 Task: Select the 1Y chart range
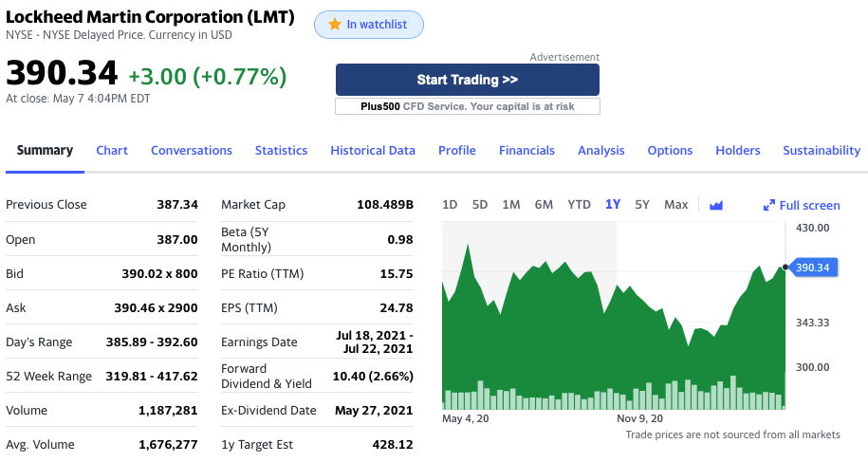click(x=613, y=205)
